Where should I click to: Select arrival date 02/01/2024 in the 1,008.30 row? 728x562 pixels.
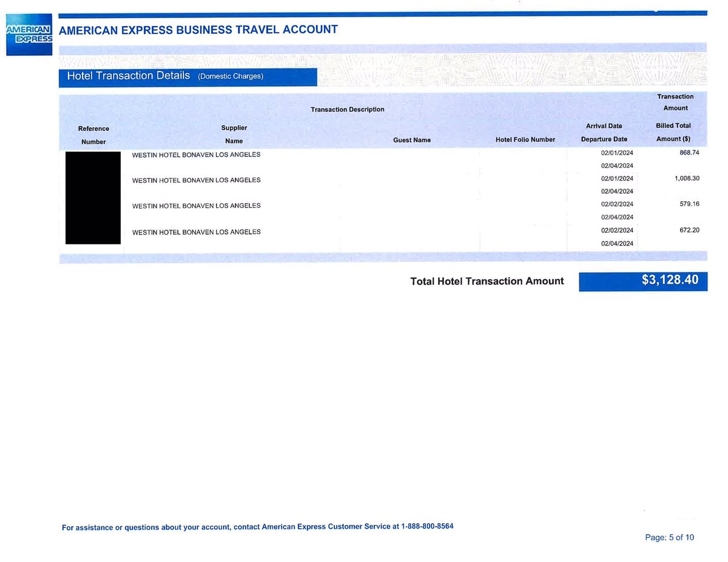617,179
